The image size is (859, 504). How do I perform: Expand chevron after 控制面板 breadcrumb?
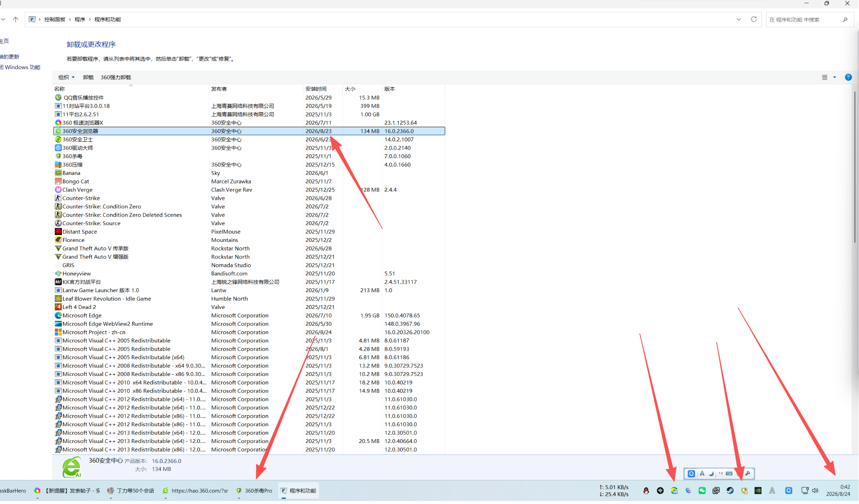[x=70, y=20]
